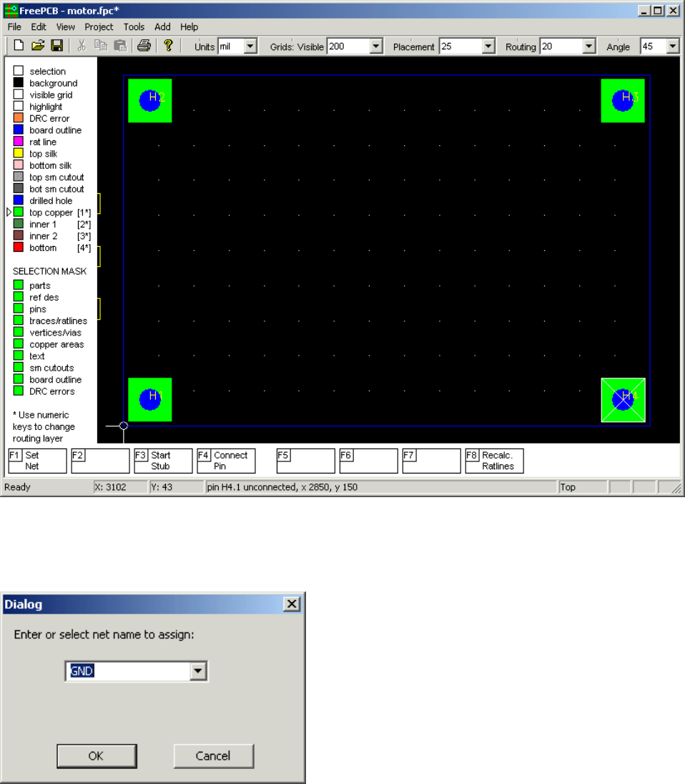
Task: Save project using the floppy disk icon
Action: coord(57,46)
